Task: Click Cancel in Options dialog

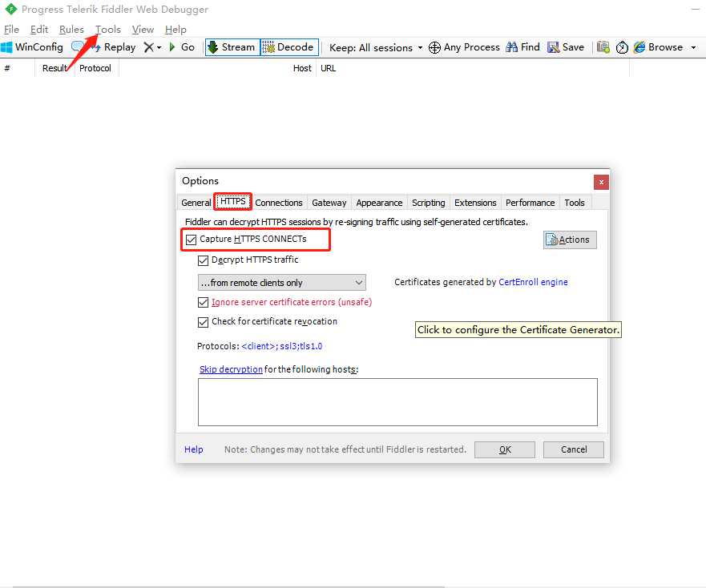Action: coord(574,449)
